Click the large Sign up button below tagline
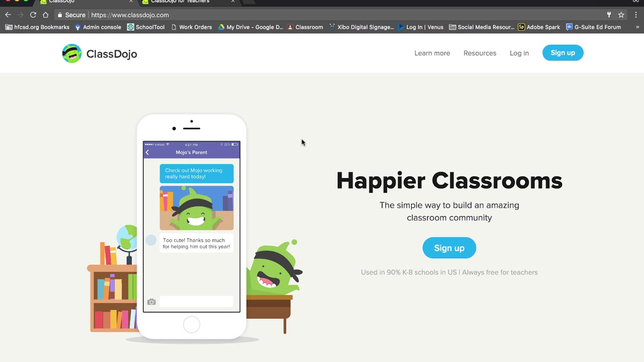Image resolution: width=644 pixels, height=362 pixels. coord(449,248)
